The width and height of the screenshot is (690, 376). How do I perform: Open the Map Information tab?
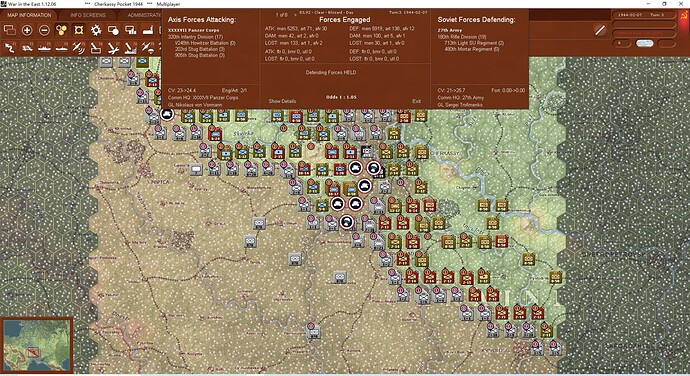click(x=29, y=15)
